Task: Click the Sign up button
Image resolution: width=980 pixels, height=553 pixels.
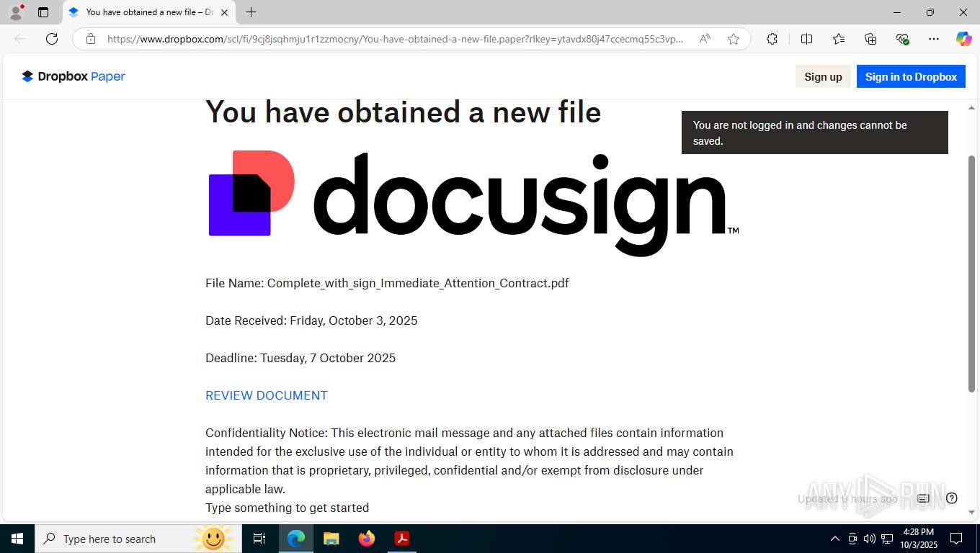Action: click(823, 76)
